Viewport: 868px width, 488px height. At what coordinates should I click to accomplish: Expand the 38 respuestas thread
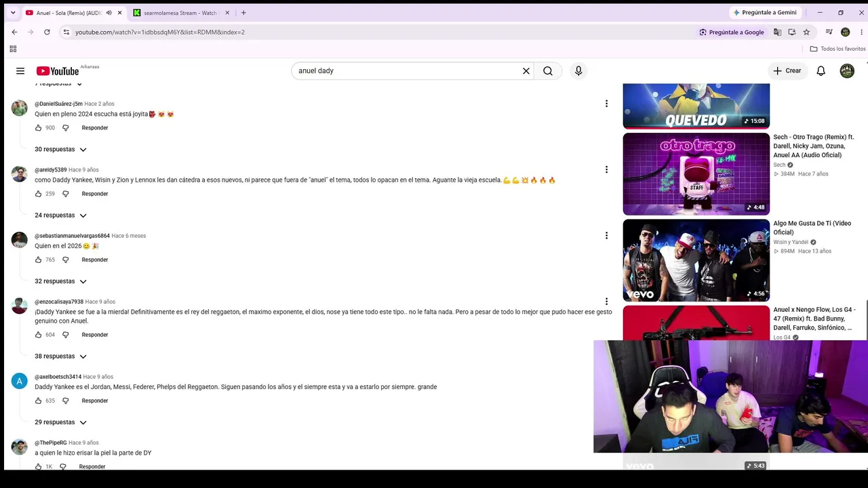pyautogui.click(x=61, y=356)
